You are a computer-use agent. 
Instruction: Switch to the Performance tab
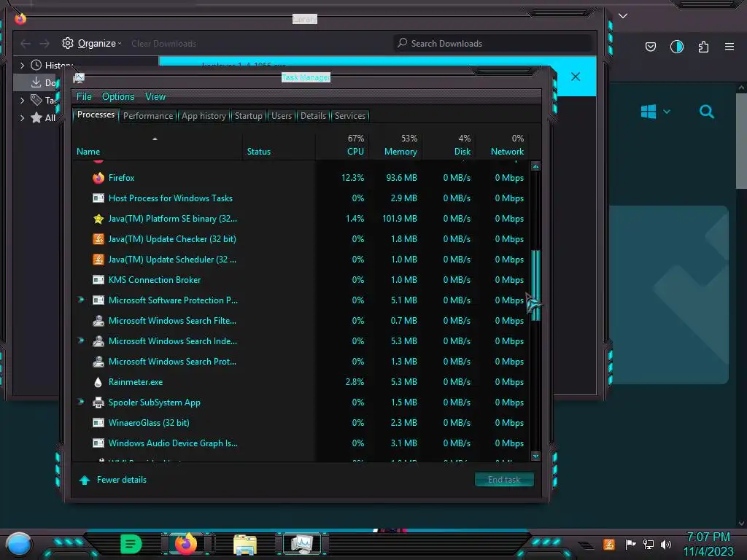point(148,116)
